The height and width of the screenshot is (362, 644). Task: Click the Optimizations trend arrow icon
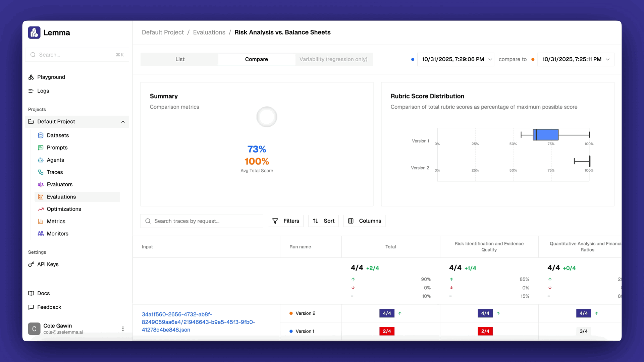tap(41, 209)
